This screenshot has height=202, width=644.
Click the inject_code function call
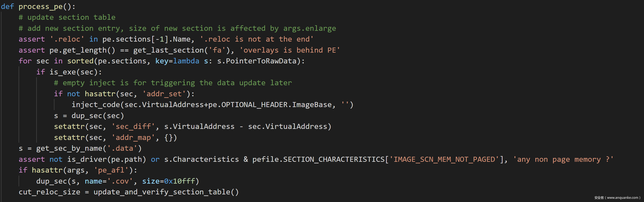tap(96, 105)
